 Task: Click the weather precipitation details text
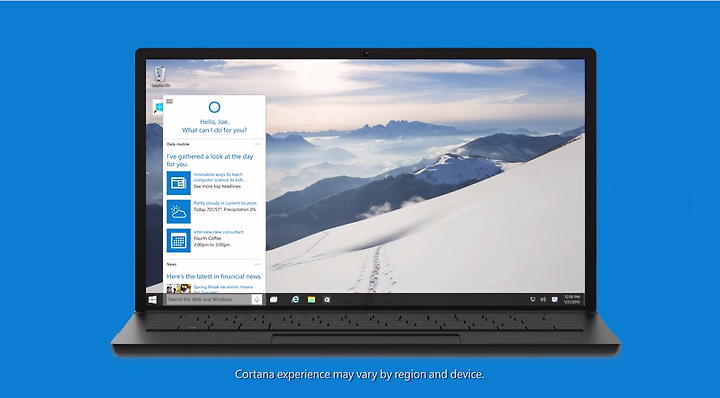(x=225, y=209)
